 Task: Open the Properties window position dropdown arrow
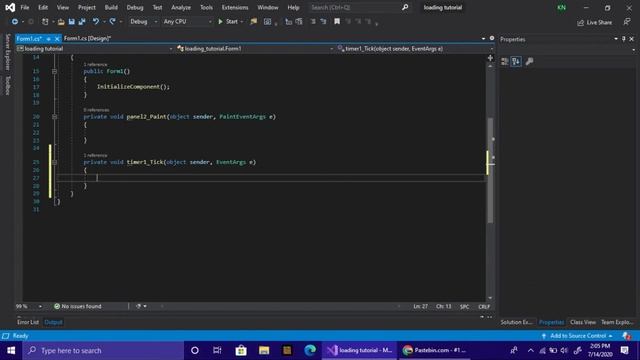click(x=616, y=39)
